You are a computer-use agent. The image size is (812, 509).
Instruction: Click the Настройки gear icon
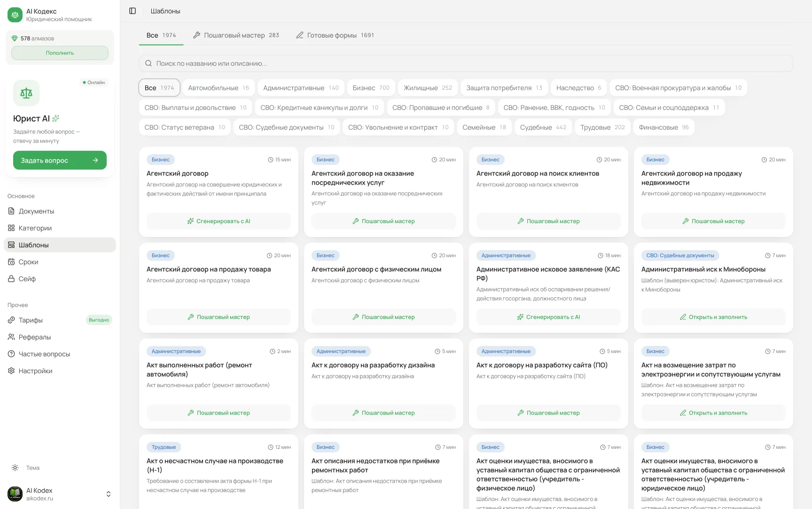(11, 371)
